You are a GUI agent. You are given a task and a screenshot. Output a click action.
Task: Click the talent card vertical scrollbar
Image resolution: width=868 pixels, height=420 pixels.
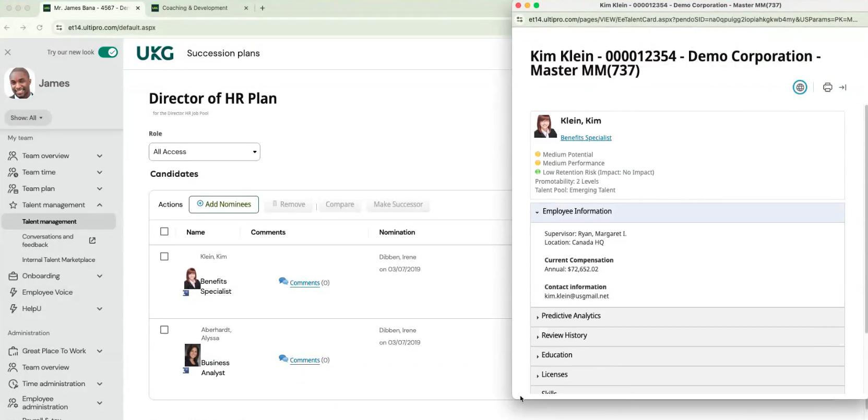coord(866,219)
